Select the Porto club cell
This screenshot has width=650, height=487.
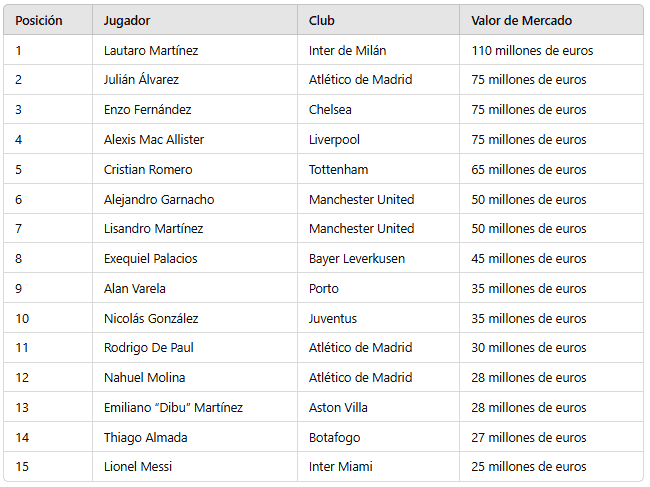coord(324,289)
